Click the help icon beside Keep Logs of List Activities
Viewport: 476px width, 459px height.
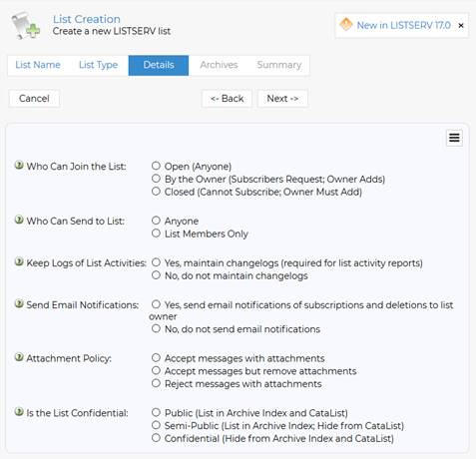tap(19, 261)
